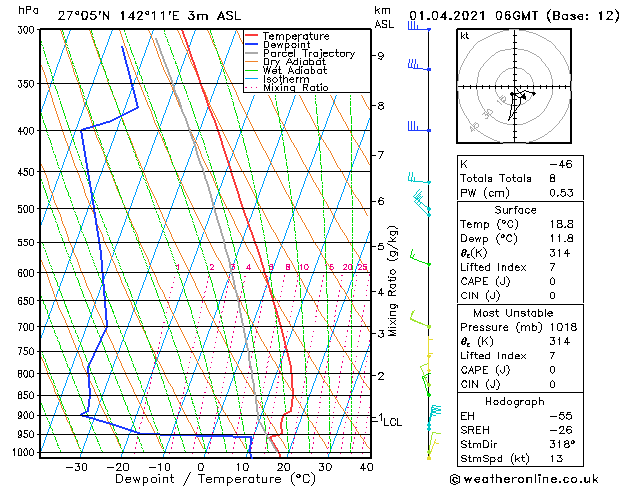Click the CAPE value under Surface

click(x=552, y=281)
